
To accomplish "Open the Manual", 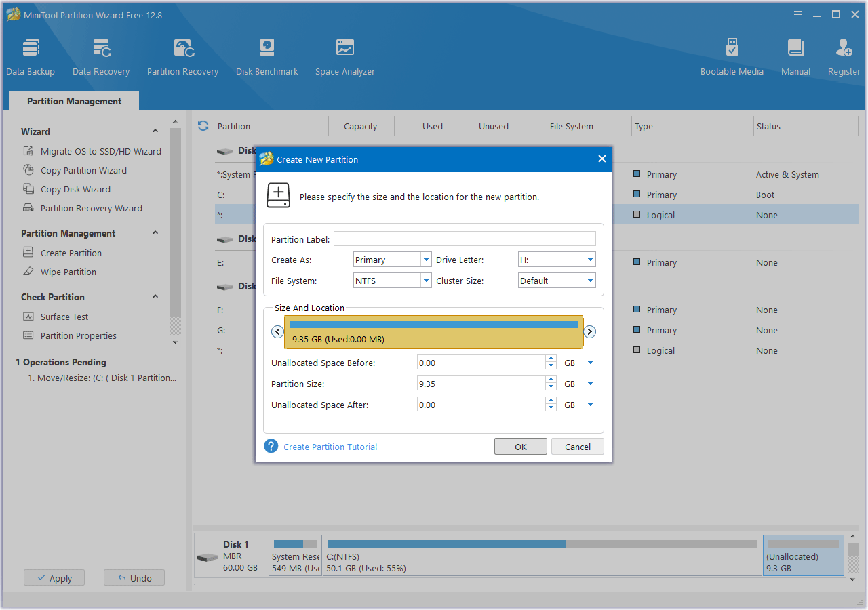I will [795, 57].
